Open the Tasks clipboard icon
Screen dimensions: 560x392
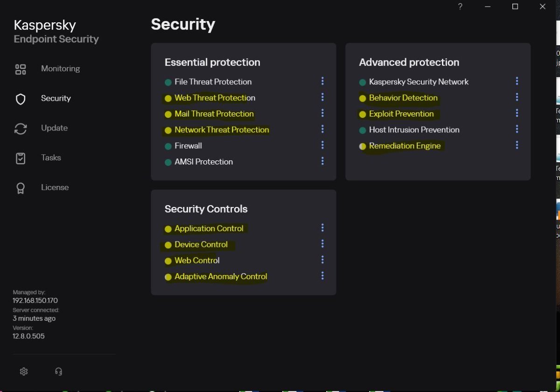(x=21, y=158)
